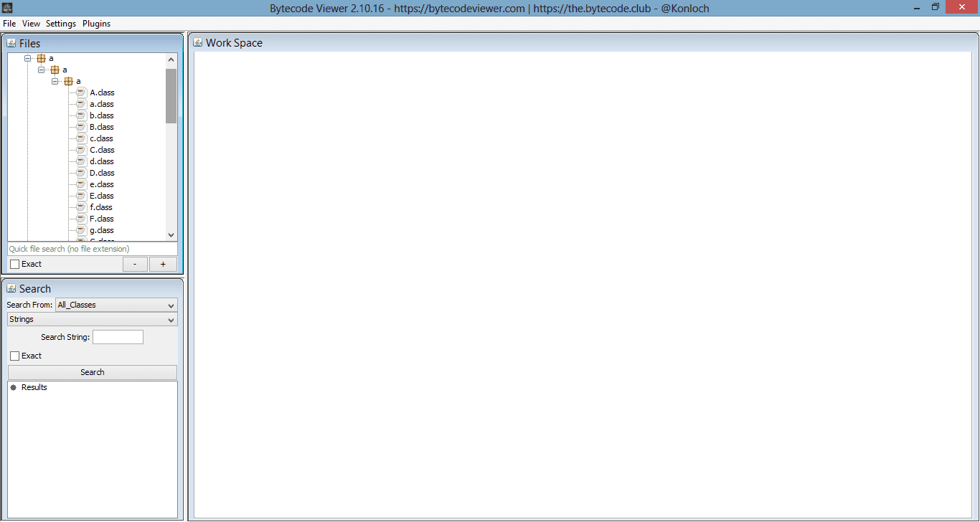
Task: Click the Bytecode Viewer title bar app icon
Action: 7,8
